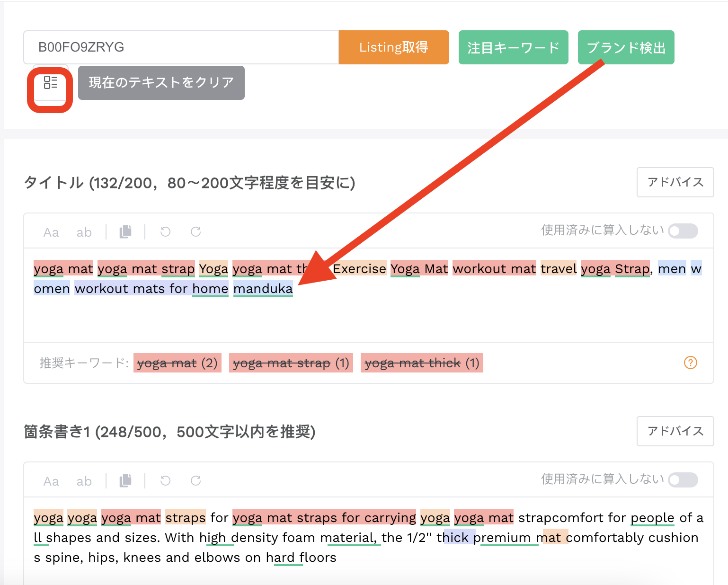Image resolution: width=728 pixels, height=585 pixels.
Task: Click the list layout icon button
Action: [x=51, y=82]
